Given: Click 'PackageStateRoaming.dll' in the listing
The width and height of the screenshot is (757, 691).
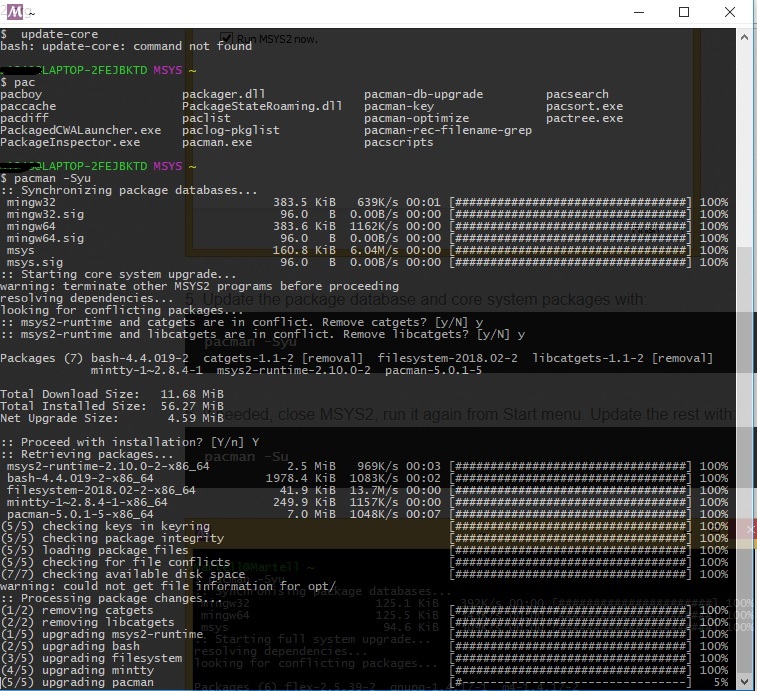Looking at the screenshot, I should (x=262, y=106).
